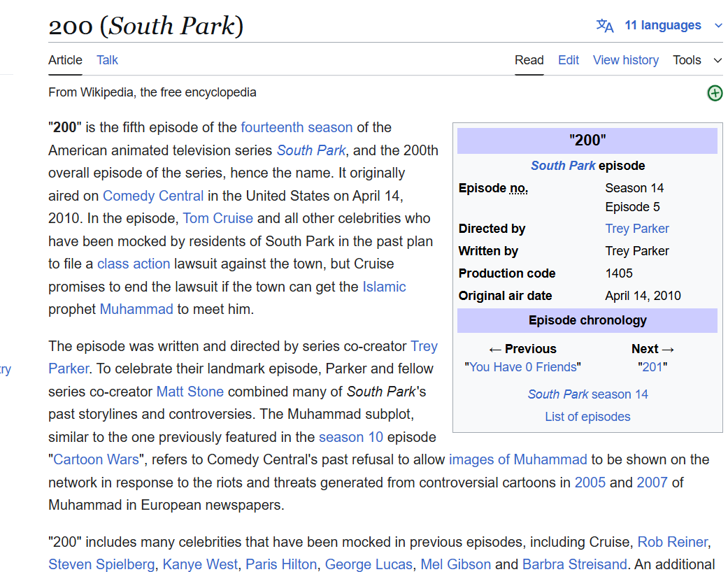Viewport: 728px width, 572px height.
Task: Open the Rob Reiner link
Action: click(x=673, y=543)
